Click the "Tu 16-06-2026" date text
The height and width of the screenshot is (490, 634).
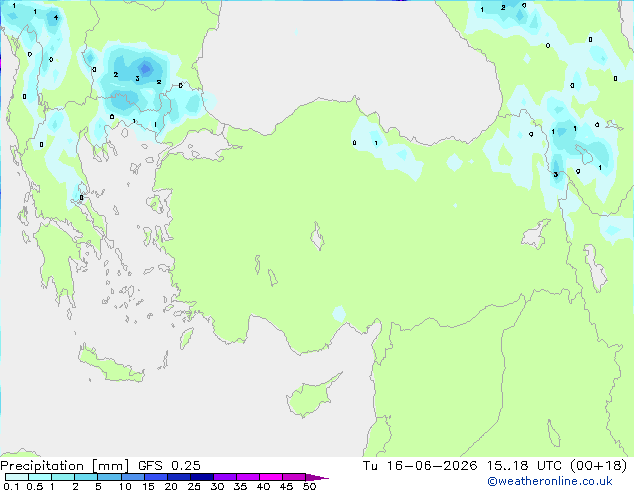(x=420, y=466)
